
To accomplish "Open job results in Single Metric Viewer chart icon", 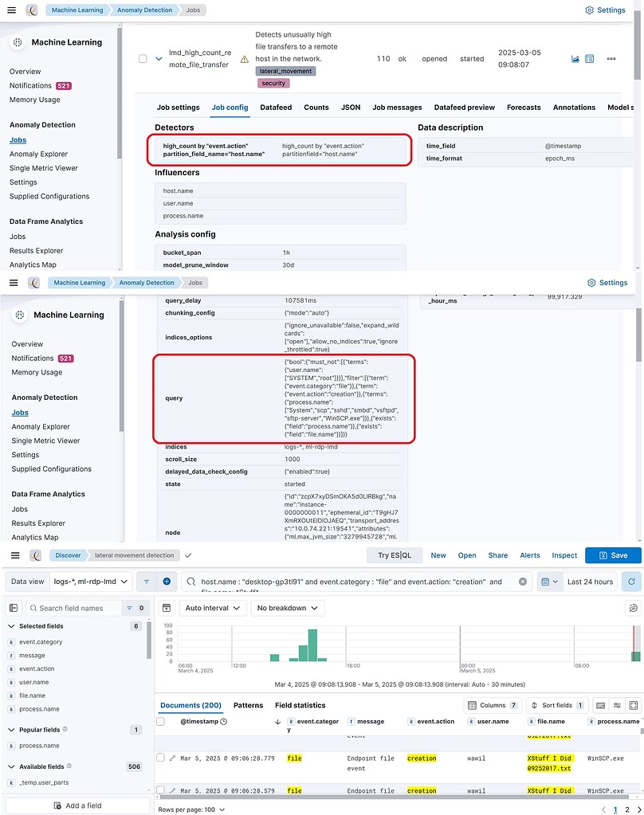I will 575,58.
